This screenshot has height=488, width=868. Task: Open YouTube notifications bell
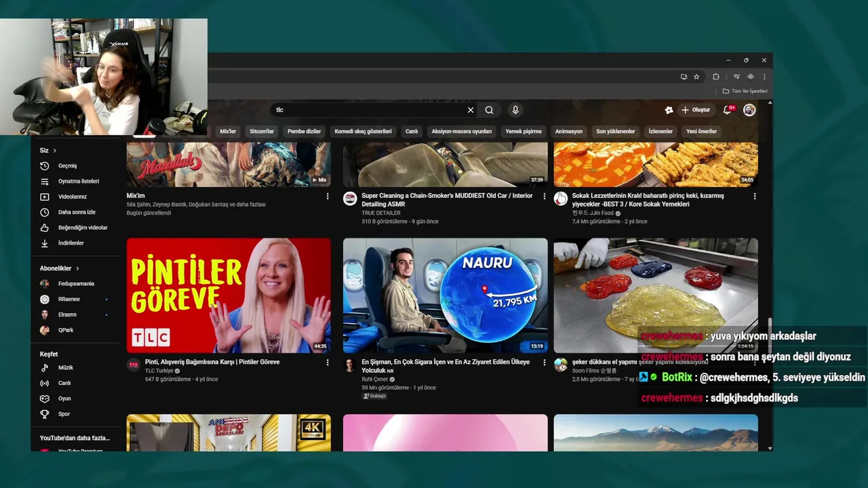pos(727,110)
